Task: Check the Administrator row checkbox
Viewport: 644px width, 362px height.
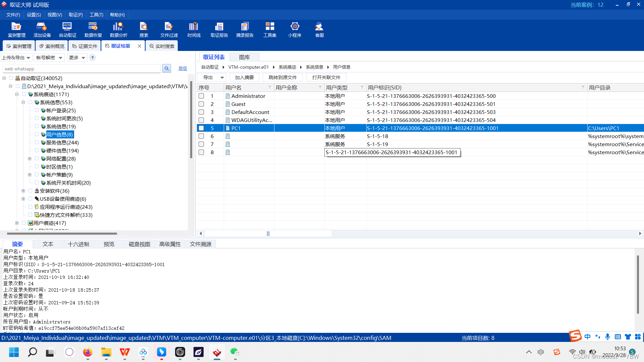Action: click(201, 96)
